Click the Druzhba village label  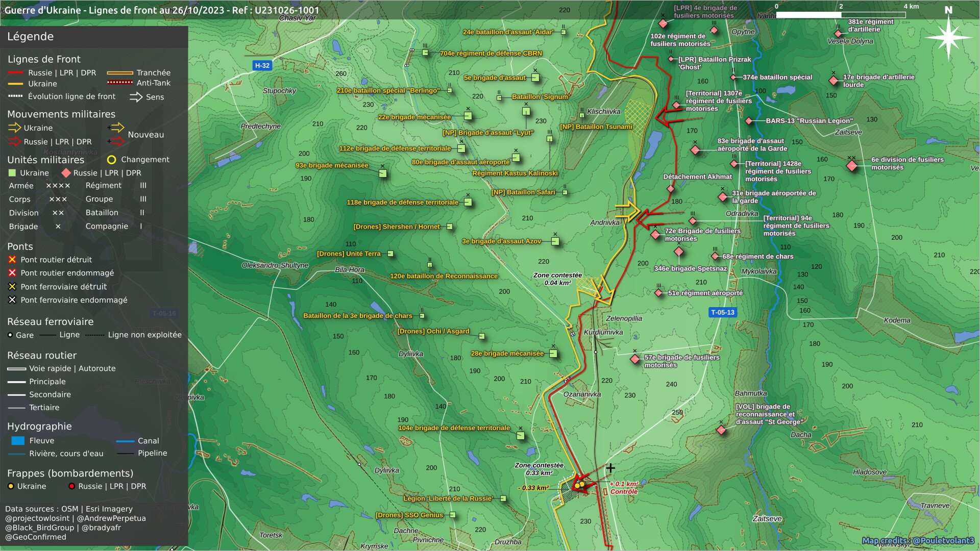coord(508,542)
